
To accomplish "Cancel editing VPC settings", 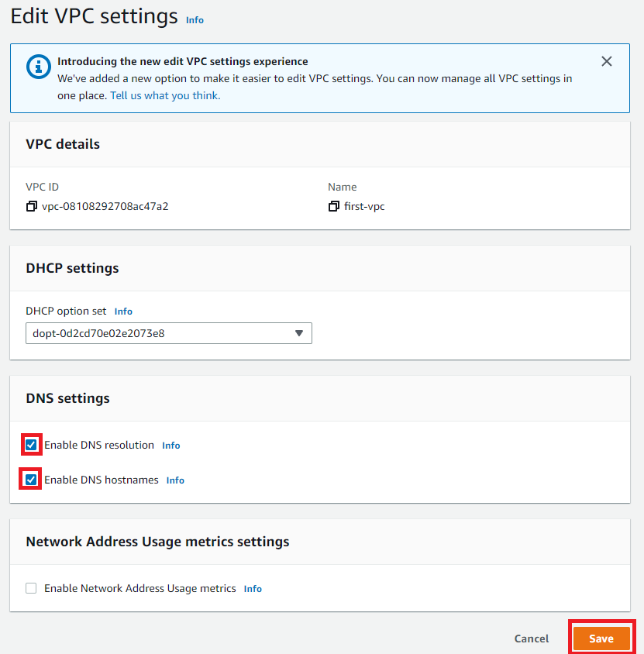I will tap(532, 639).
